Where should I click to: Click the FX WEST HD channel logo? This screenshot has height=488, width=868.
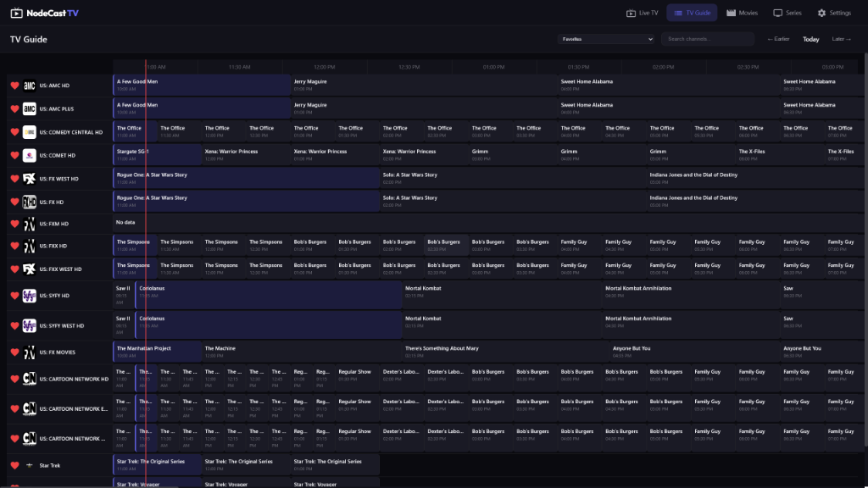point(30,179)
